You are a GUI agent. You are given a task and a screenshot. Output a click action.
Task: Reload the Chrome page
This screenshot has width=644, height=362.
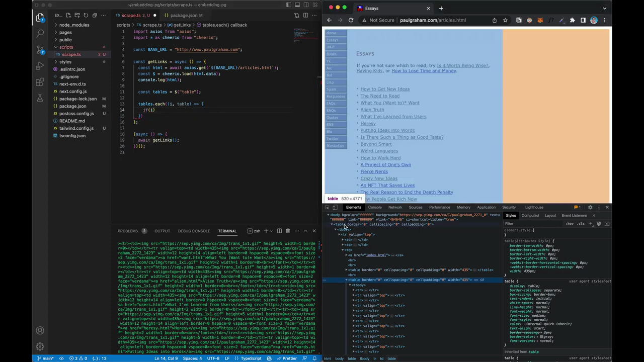coord(351,20)
